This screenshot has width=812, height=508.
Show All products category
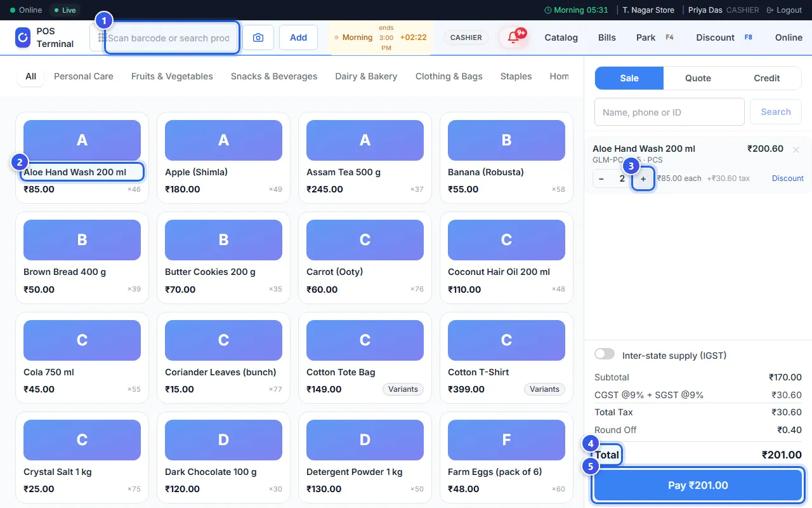pos(30,76)
